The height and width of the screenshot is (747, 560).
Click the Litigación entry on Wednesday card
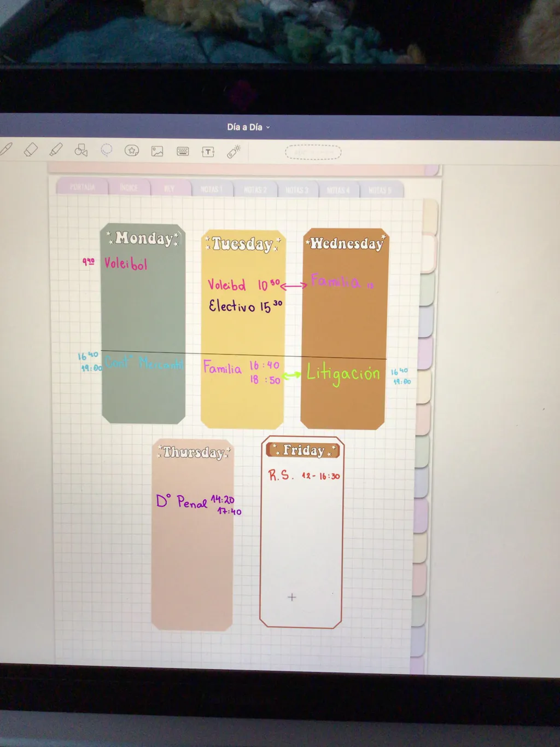[x=343, y=373]
